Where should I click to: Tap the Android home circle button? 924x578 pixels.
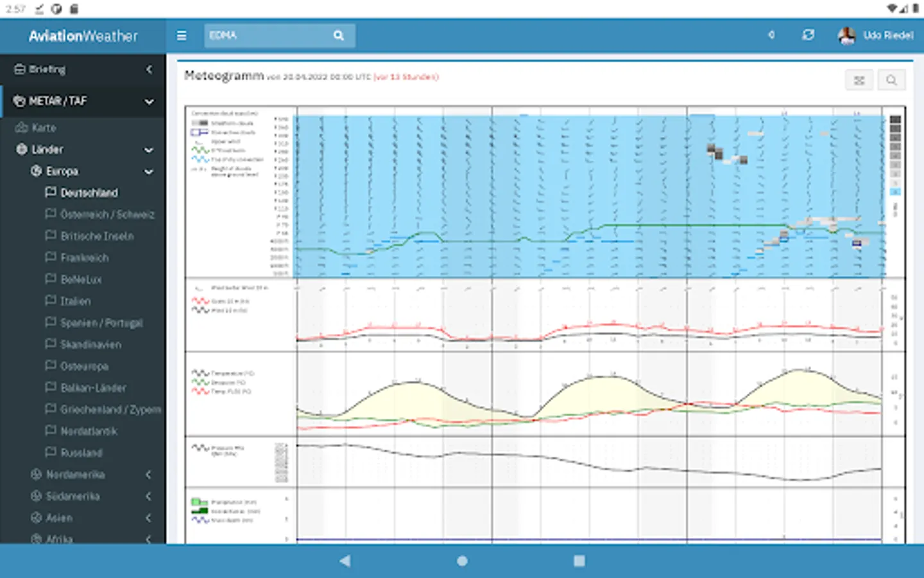[x=462, y=561]
